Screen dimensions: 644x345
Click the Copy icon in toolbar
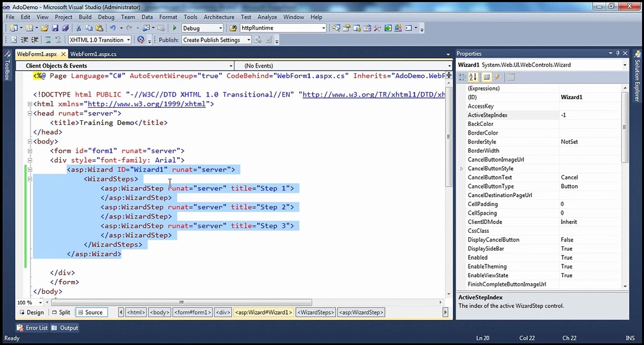pyautogui.click(x=89, y=28)
